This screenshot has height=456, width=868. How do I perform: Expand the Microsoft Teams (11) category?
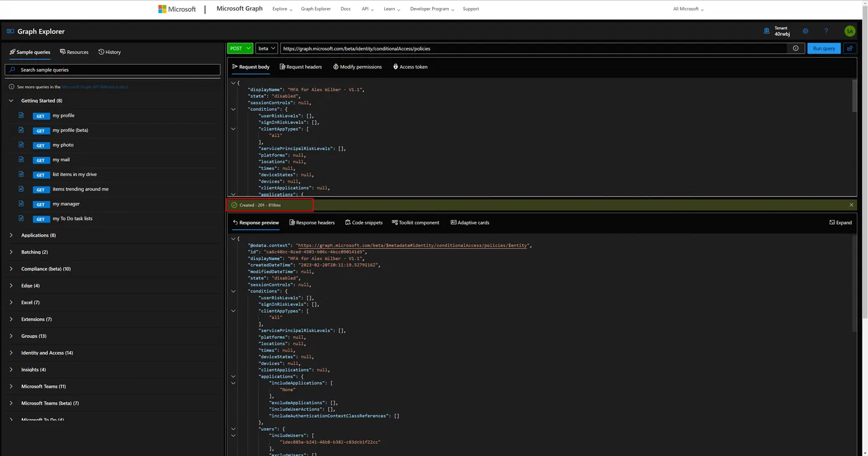[x=11, y=386]
